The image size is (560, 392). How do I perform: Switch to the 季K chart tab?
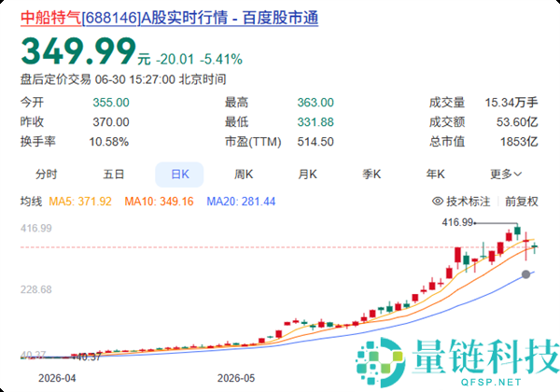tap(371, 175)
